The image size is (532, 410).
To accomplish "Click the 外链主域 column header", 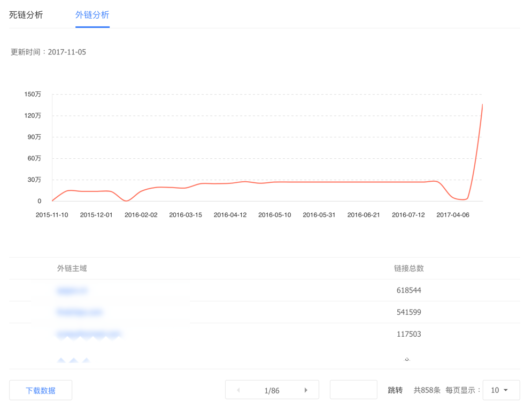I will point(72,268).
